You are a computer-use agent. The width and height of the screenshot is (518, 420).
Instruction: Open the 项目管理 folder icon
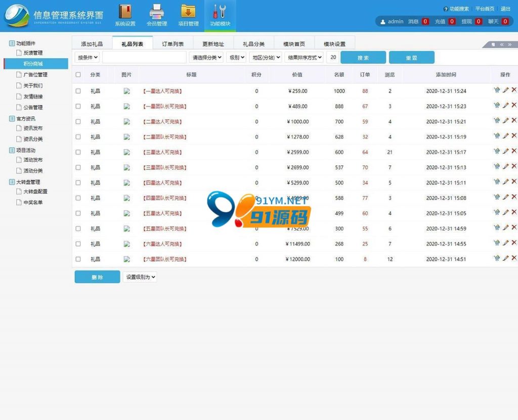pyautogui.click(x=188, y=12)
